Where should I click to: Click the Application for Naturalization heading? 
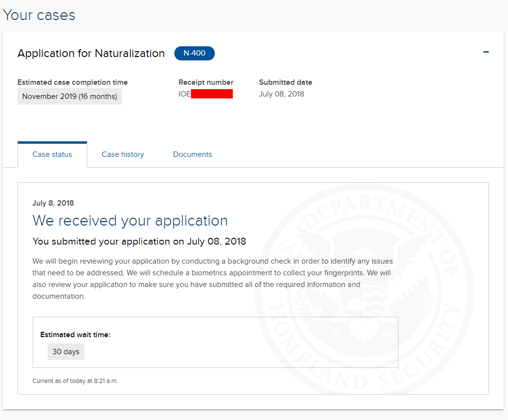91,53
